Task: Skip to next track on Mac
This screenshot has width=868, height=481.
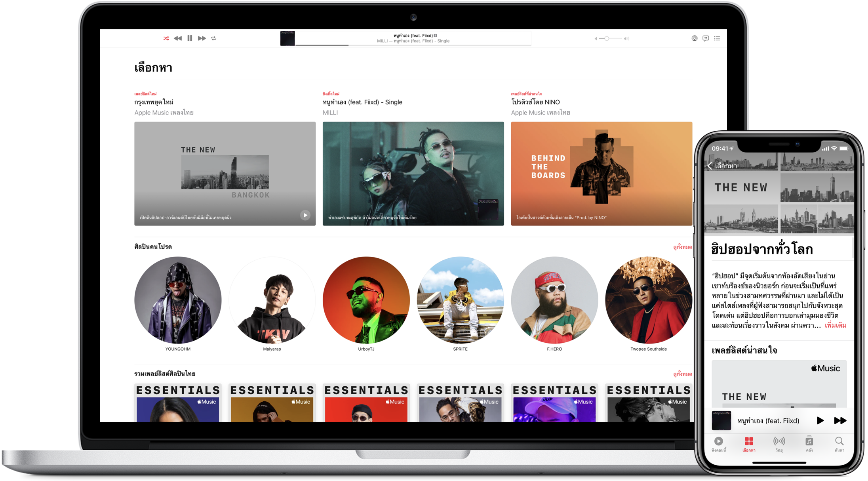Action: [x=202, y=38]
